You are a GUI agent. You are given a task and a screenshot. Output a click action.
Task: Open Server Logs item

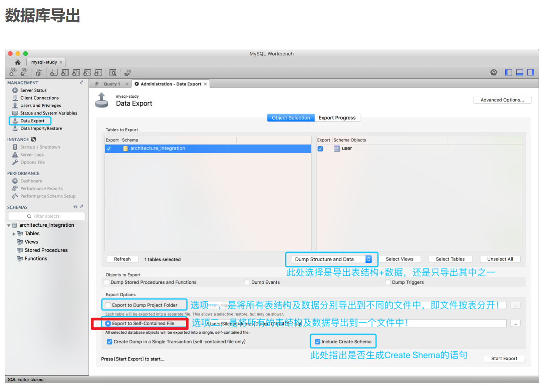coord(32,155)
